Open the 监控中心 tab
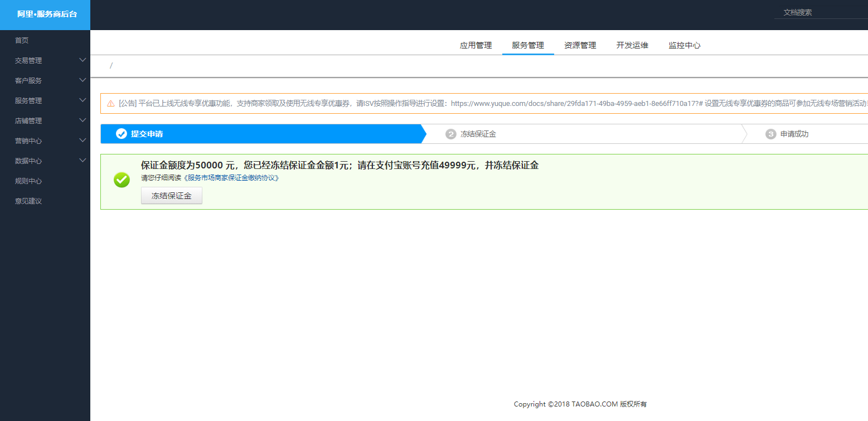The width and height of the screenshot is (868, 421). (x=684, y=46)
